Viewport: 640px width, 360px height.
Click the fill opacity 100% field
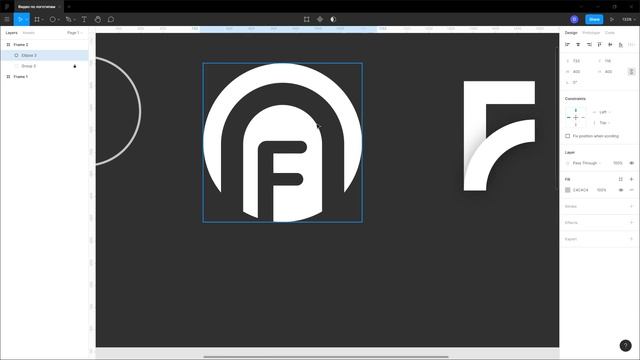point(601,190)
